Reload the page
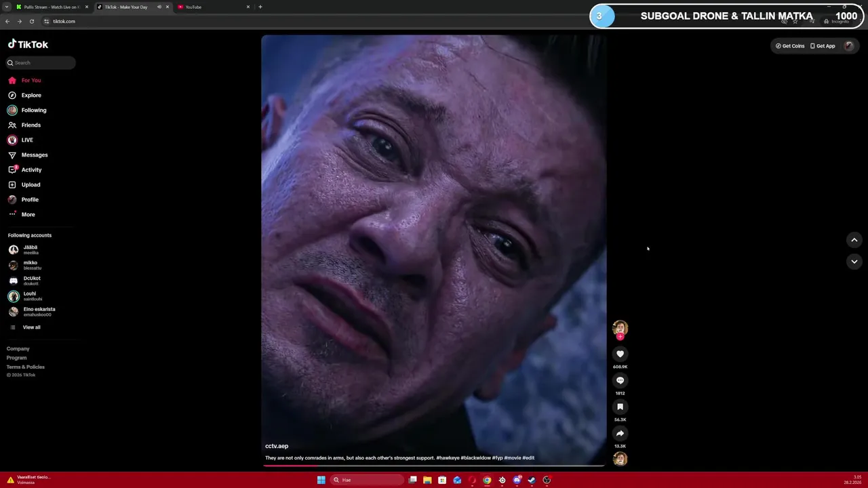The image size is (868, 488). tap(31, 21)
